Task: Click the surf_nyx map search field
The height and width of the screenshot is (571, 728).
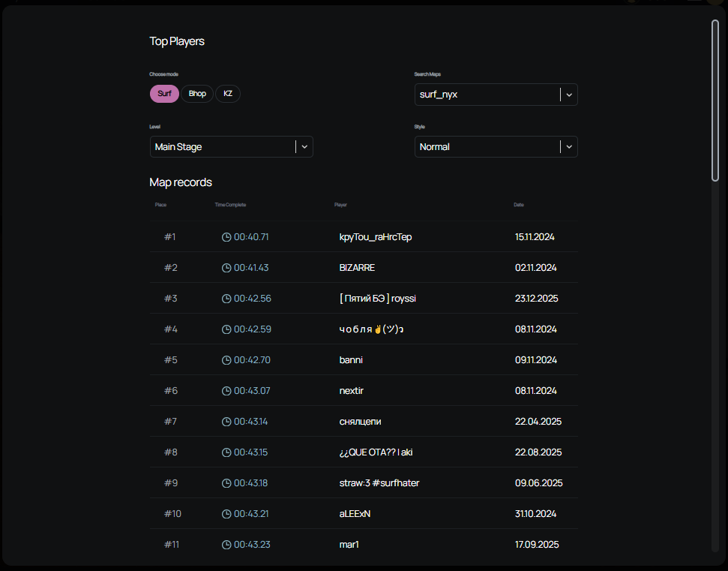Action: click(486, 95)
